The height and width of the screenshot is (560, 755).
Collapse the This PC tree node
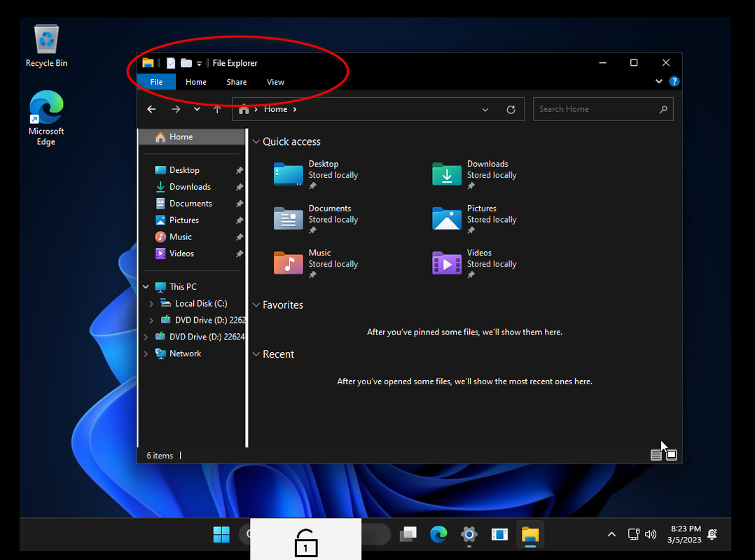[x=146, y=287]
